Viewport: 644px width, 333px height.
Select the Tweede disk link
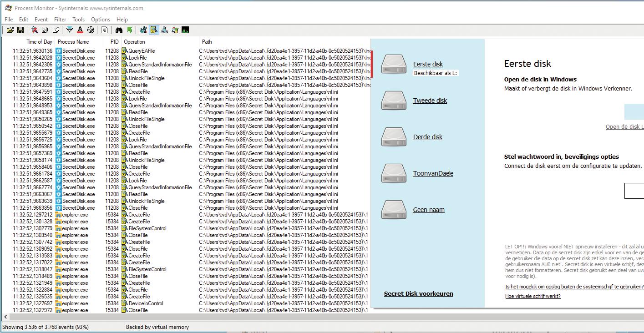pos(430,101)
